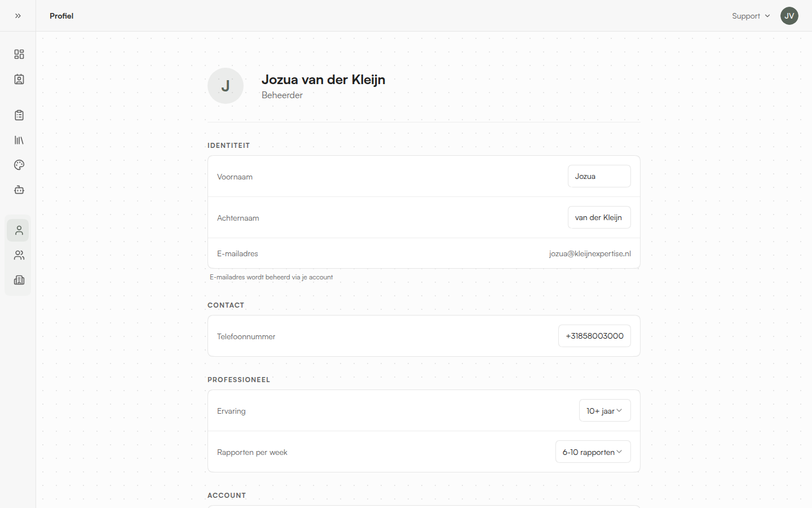Open the robot icon in the sidebar
The image size is (812, 508).
point(19,190)
